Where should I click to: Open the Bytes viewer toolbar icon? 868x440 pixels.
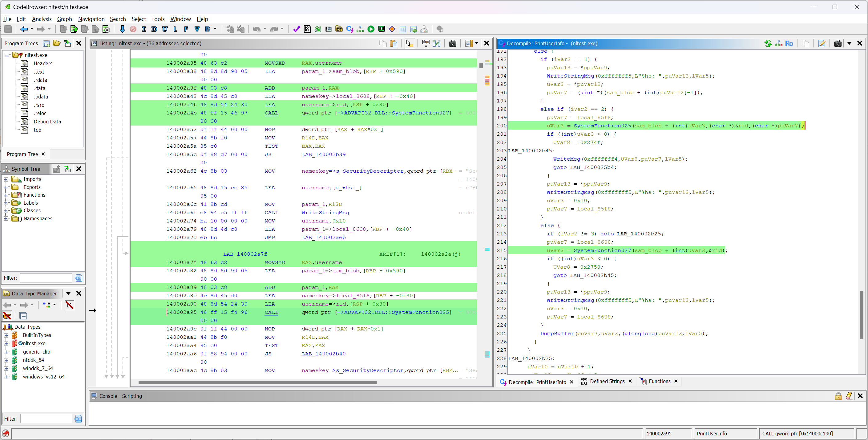point(307,29)
